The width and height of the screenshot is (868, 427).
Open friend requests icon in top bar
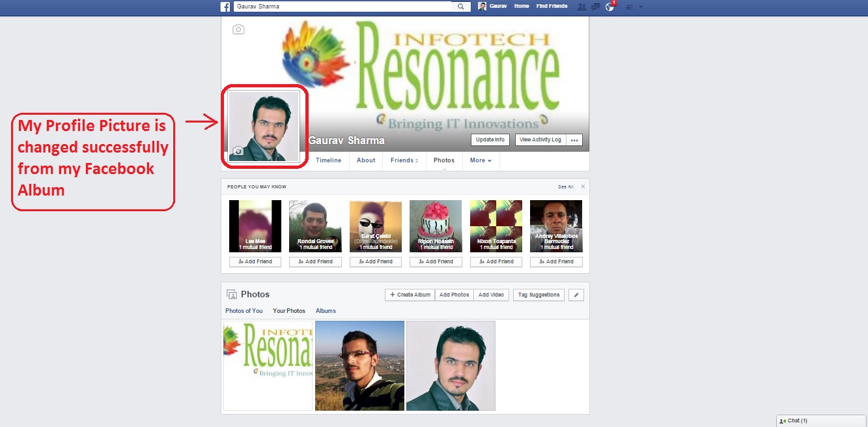click(x=581, y=7)
